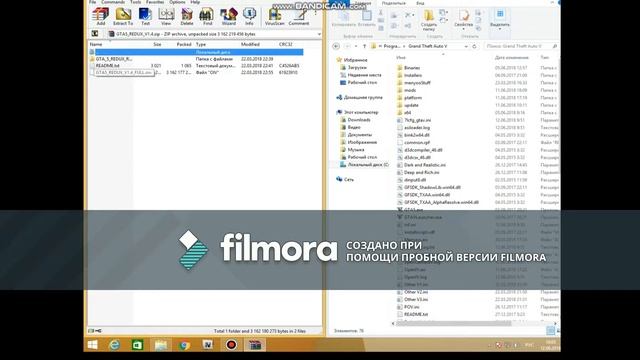640x360 pixels.
Task: Open the Wizard tool in WinRAR
Action: [229, 17]
